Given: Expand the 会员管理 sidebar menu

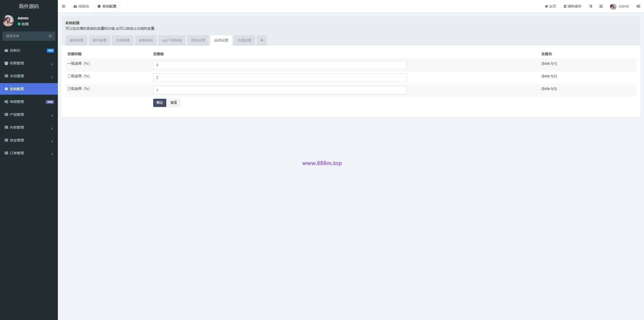Looking at the screenshot, I should 29,76.
